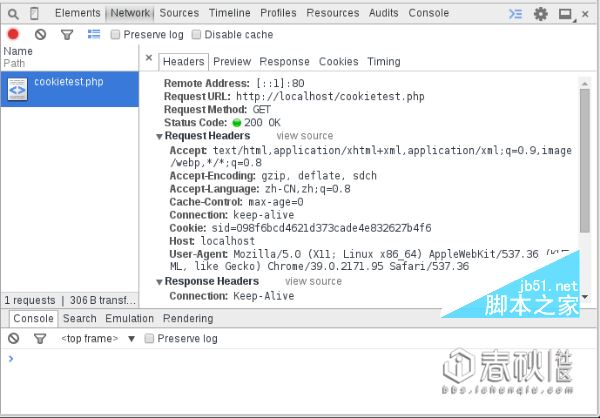Switch network list view rows icon
This screenshot has width=600, height=418.
(94, 34)
